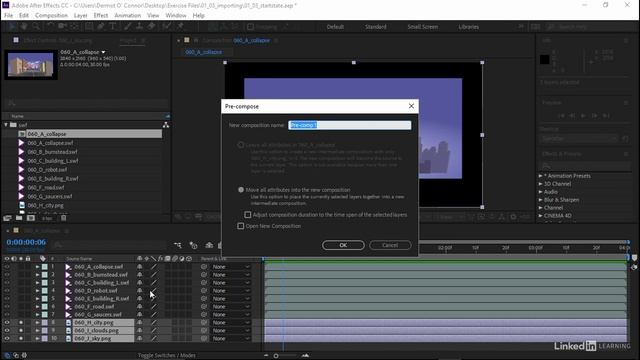Screen dimensions: 640x360
Task: Click the New composition name field
Action: pyautogui.click(x=350, y=125)
